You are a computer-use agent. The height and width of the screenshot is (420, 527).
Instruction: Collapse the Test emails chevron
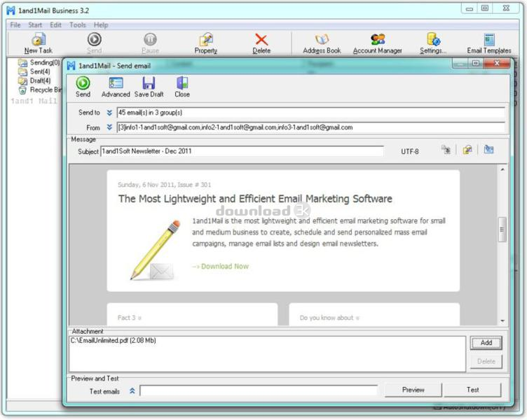coord(132,391)
